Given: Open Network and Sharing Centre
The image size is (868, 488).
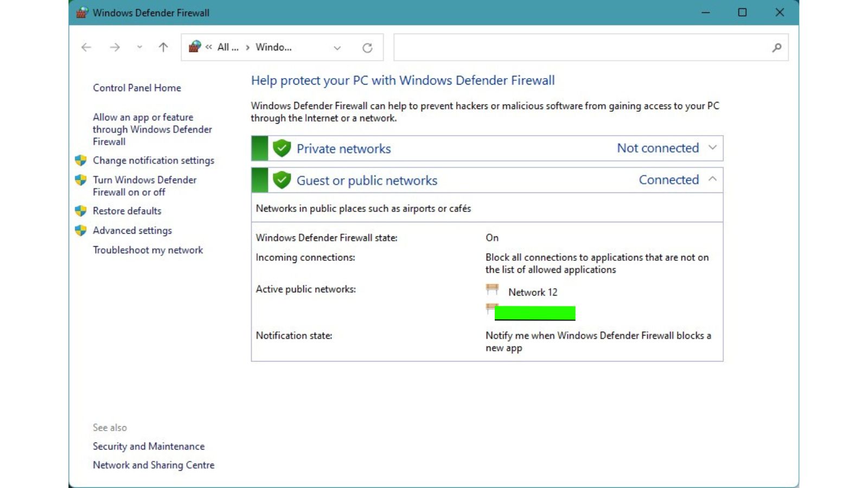Looking at the screenshot, I should (154, 465).
